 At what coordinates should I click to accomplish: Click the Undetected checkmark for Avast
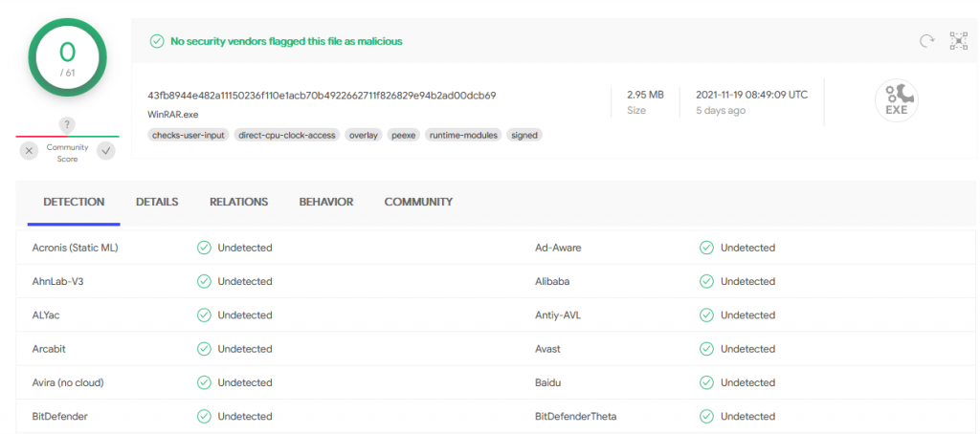click(x=706, y=349)
